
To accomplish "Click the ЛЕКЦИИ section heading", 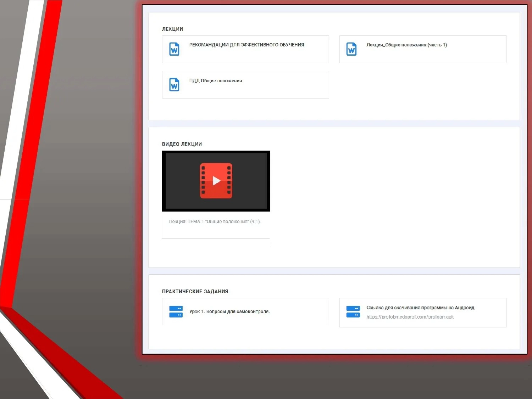I will (172, 29).
